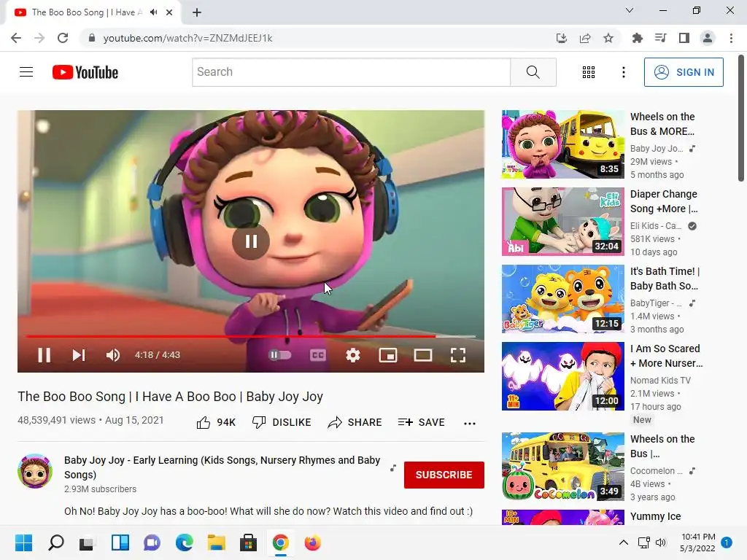Open the Share button
The height and width of the screenshot is (560, 747).
tap(355, 422)
